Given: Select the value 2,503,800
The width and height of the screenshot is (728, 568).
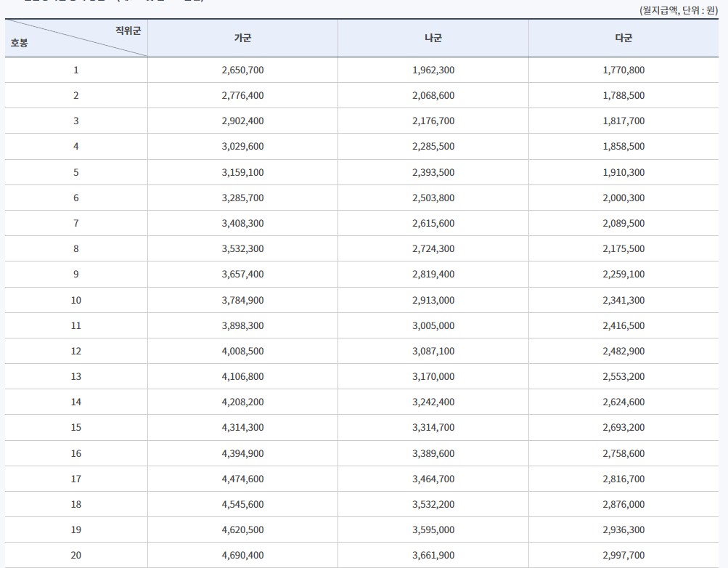Looking at the screenshot, I should [x=433, y=198].
